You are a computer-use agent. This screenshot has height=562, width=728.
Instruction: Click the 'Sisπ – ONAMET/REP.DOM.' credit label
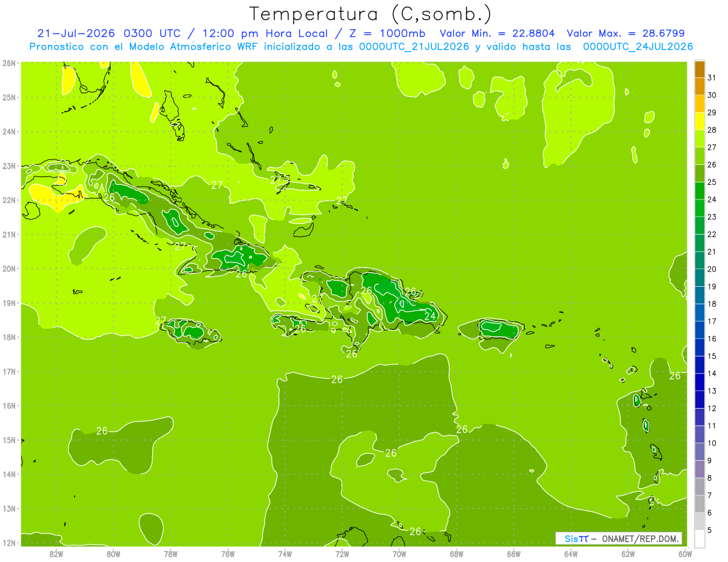tap(619, 538)
